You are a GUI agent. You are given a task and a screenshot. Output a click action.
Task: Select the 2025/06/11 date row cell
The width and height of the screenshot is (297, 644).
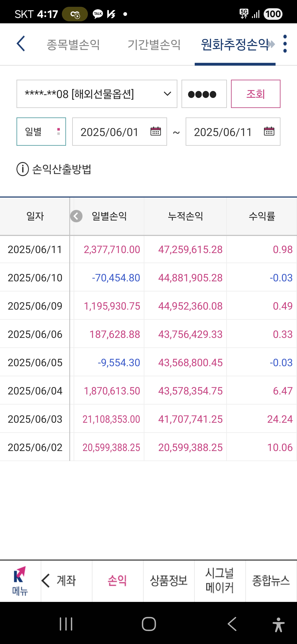point(35,250)
